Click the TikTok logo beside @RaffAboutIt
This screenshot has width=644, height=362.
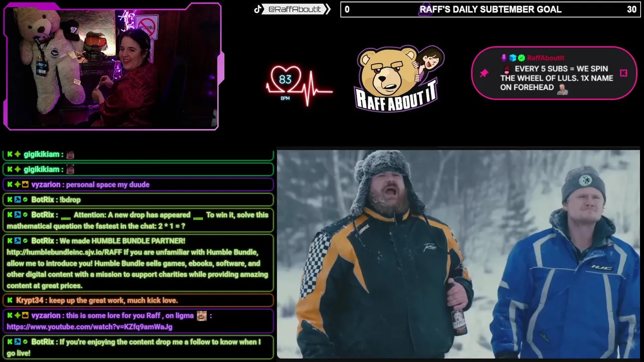pos(258,9)
